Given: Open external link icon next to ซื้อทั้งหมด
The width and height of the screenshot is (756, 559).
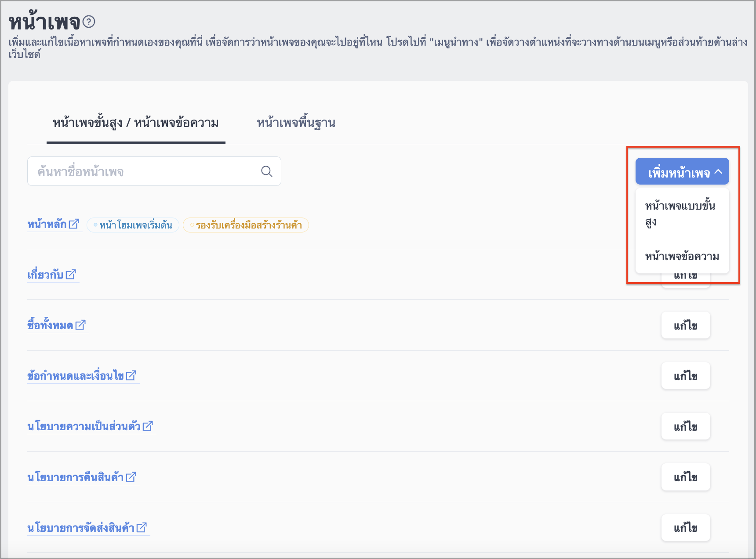Looking at the screenshot, I should (x=80, y=325).
